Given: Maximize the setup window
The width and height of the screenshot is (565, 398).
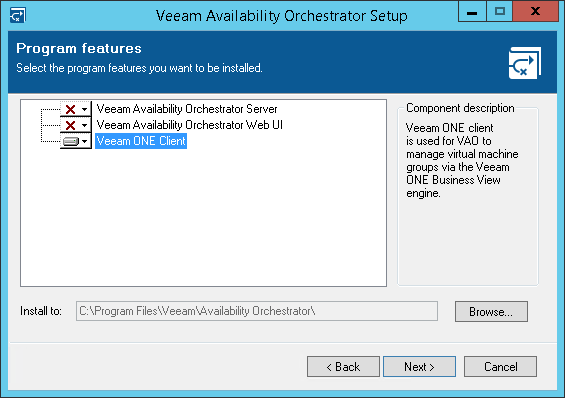Looking at the screenshot, I should coord(499,12).
